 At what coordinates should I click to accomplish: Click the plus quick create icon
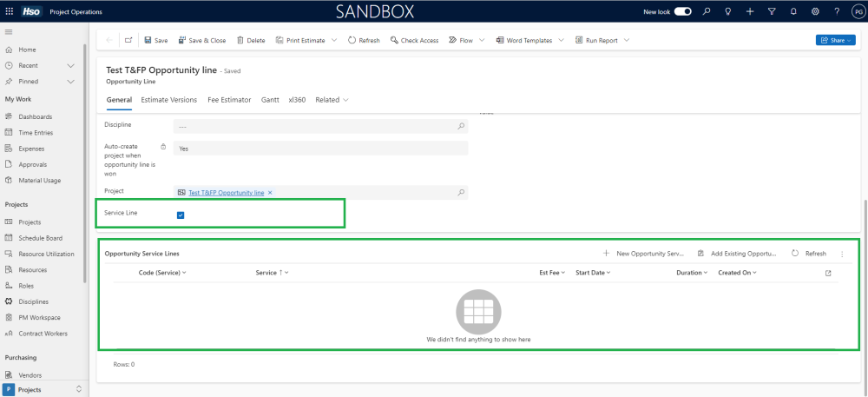[750, 11]
